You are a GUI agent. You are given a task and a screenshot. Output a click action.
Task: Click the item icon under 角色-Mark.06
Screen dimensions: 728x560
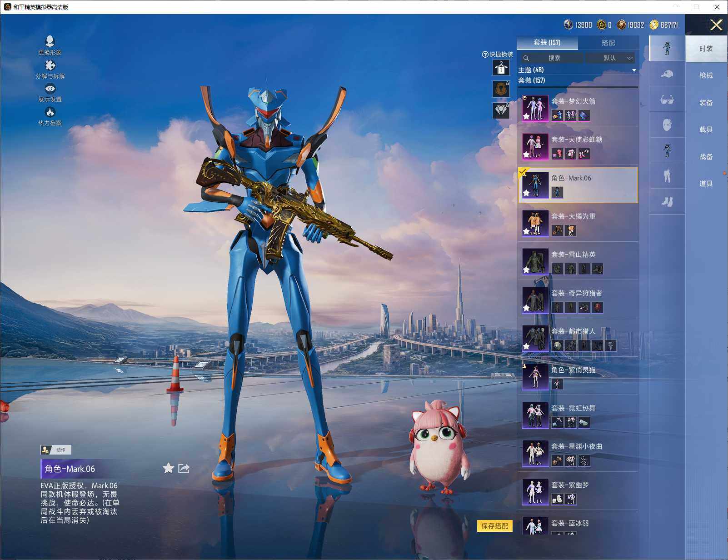(557, 192)
